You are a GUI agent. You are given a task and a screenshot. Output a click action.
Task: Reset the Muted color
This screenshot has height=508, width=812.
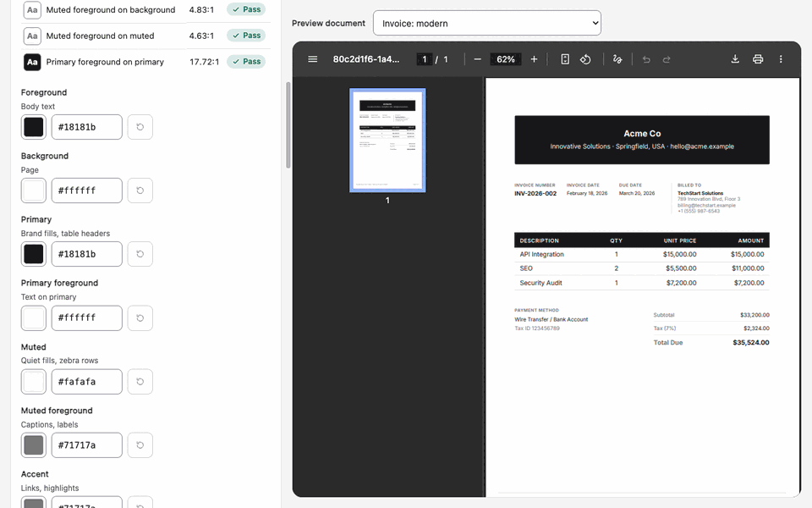click(140, 382)
